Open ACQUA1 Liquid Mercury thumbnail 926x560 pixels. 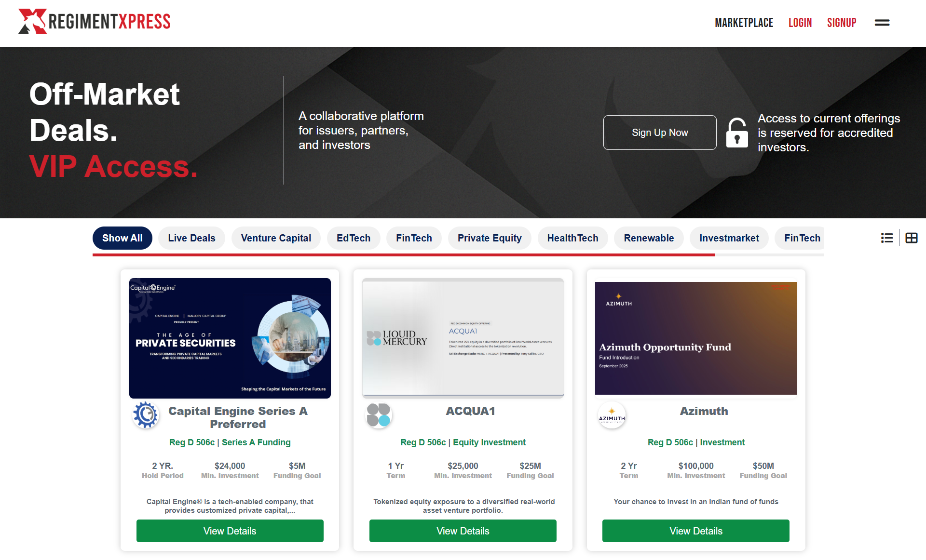point(463,338)
